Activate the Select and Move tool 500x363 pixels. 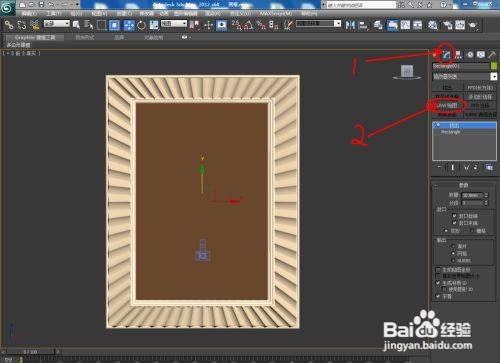coord(129,25)
